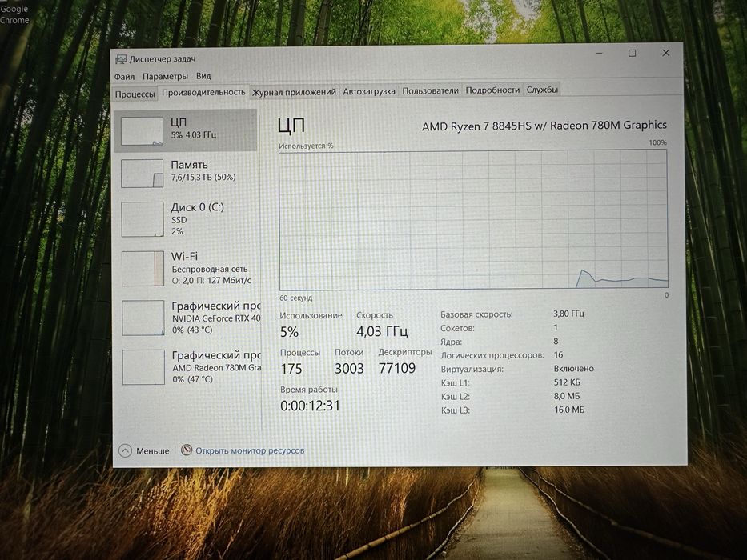Image resolution: width=747 pixels, height=560 pixels.
Task: Click the CPU usage graph area
Action: (473, 220)
